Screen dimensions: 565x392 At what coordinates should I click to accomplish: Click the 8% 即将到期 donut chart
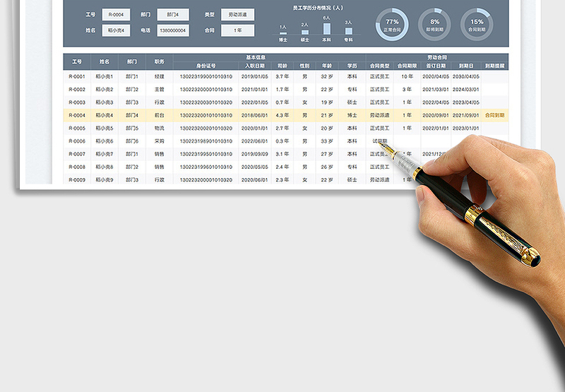pyautogui.click(x=434, y=24)
